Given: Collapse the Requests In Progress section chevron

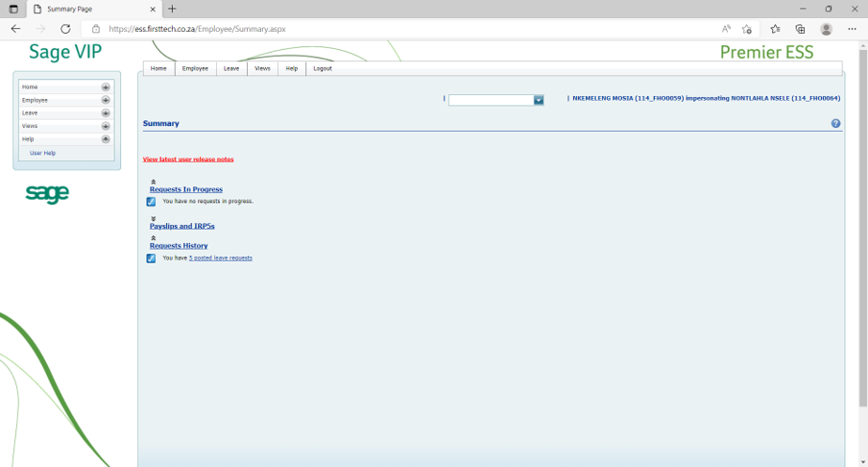Looking at the screenshot, I should (153, 182).
